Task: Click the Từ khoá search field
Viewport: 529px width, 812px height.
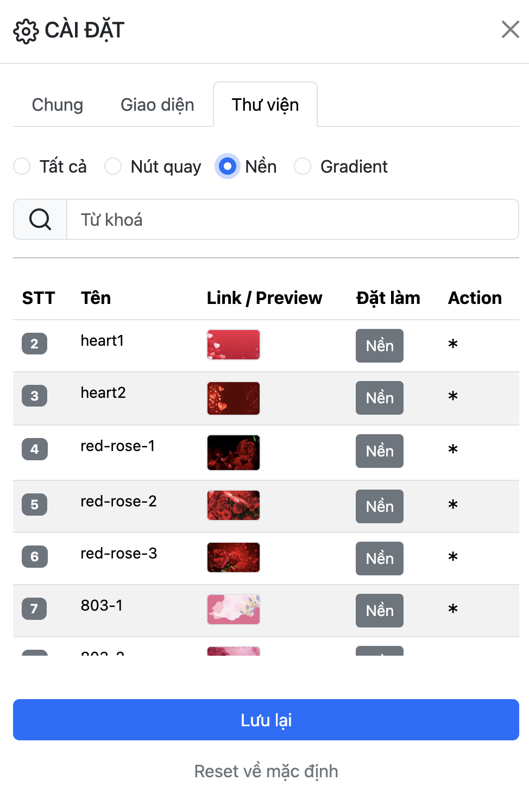Action: [292, 220]
